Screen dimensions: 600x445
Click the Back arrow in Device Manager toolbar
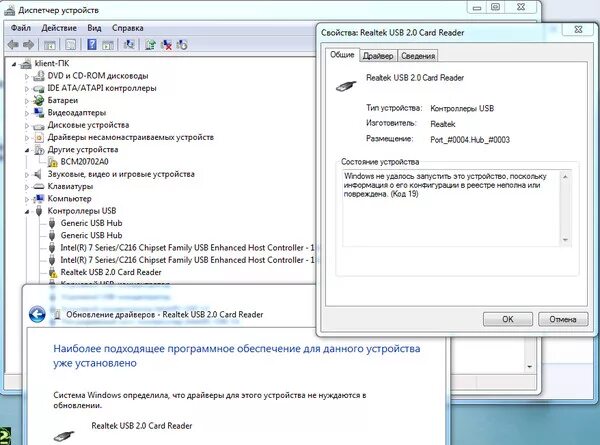tap(13, 45)
